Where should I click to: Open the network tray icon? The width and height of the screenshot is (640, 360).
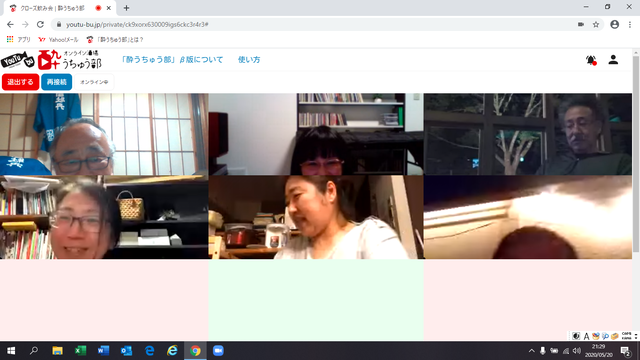(566, 351)
